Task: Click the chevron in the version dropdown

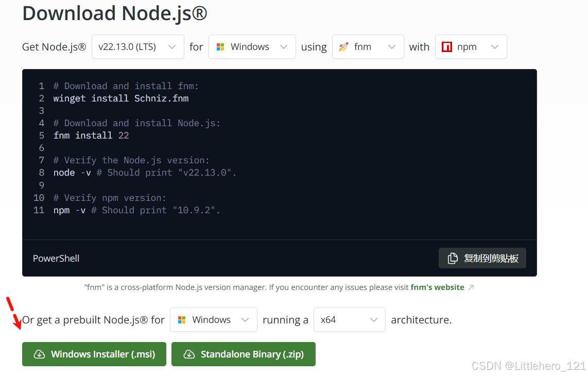Action: [x=172, y=47]
